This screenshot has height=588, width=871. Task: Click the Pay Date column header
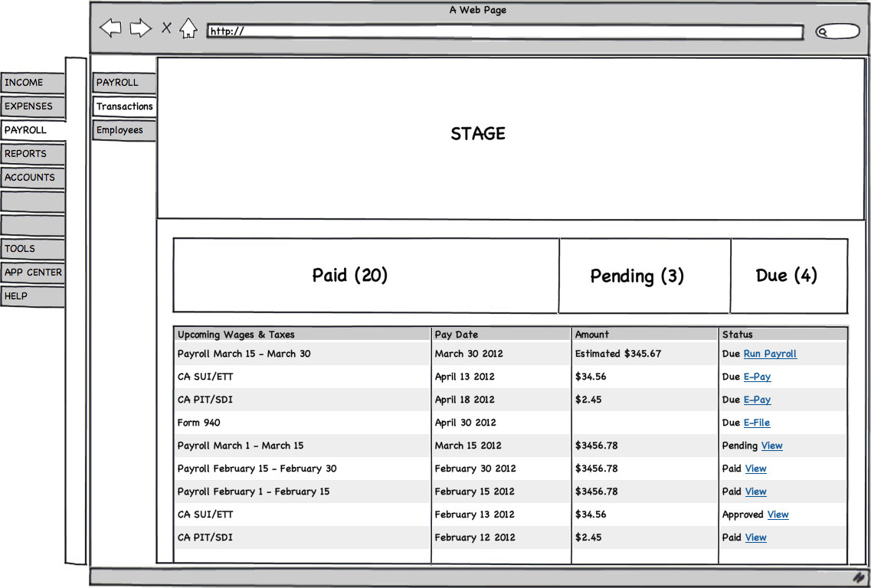click(x=502, y=335)
